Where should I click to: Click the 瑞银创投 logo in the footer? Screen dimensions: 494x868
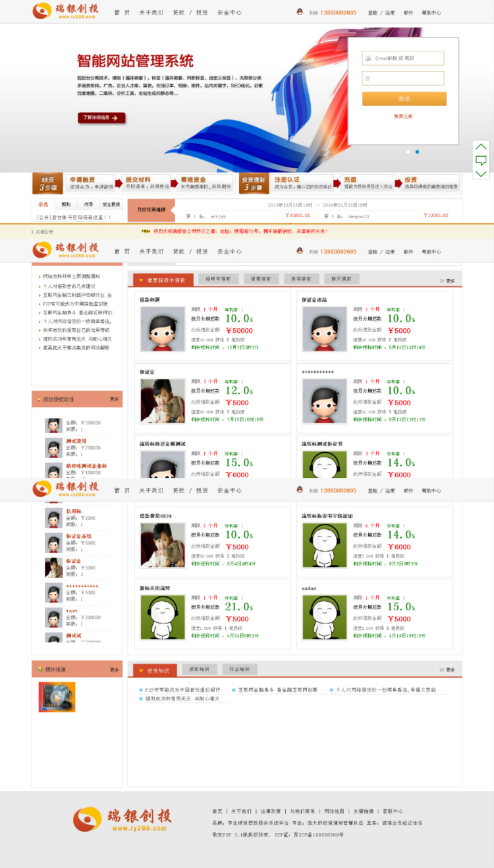click(122, 819)
